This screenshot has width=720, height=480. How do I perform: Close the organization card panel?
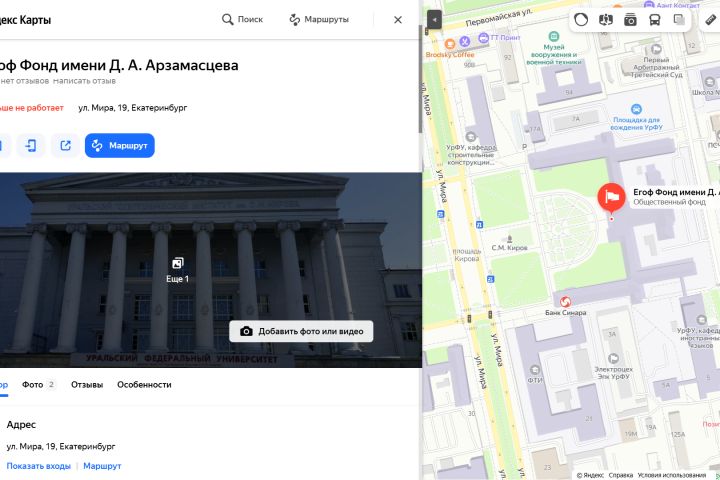[398, 20]
